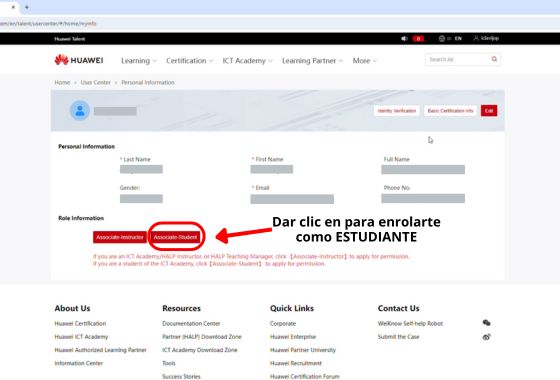This screenshot has height=380, width=560.
Task: Click the Last Name field value
Action: pos(141,169)
